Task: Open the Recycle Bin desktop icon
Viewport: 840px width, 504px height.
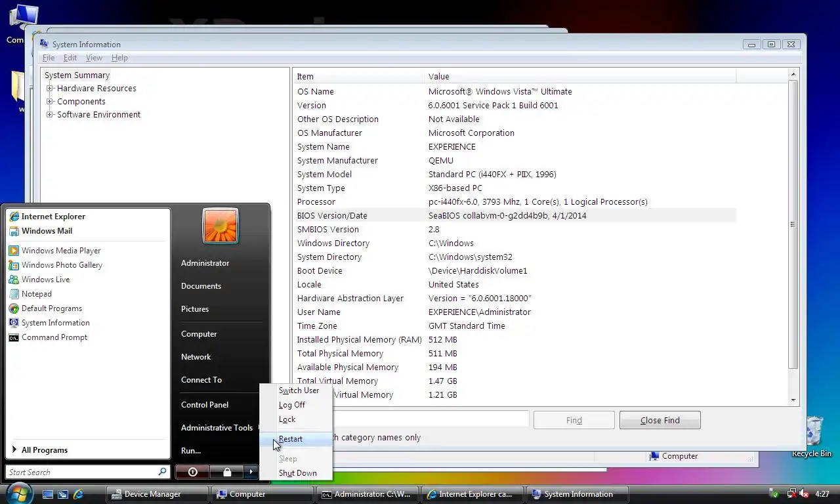Action: 812,436
